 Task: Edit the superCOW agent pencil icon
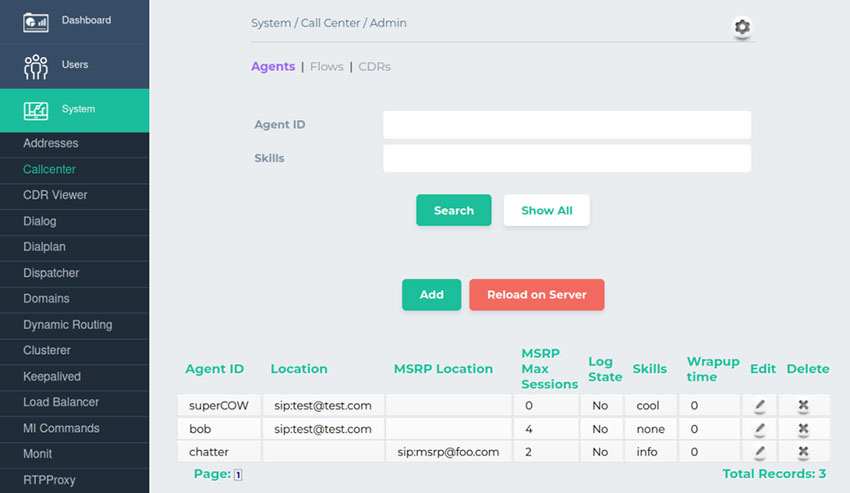click(x=760, y=405)
